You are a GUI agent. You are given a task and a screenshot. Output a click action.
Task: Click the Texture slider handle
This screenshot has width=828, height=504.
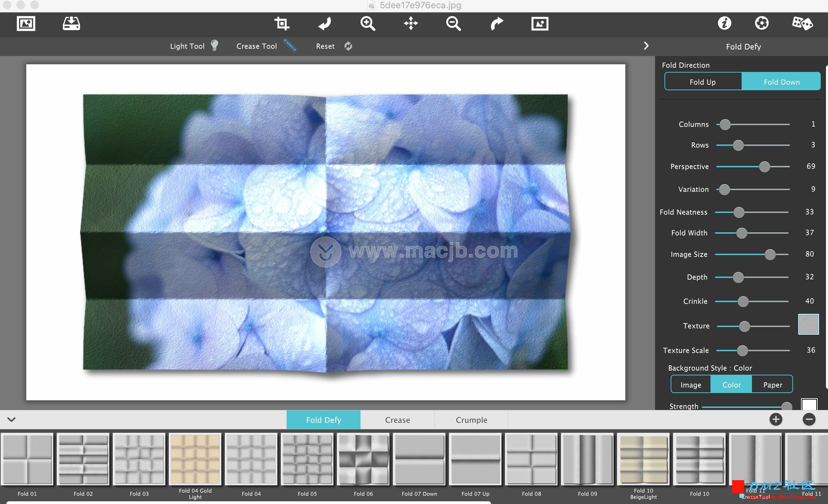click(744, 326)
